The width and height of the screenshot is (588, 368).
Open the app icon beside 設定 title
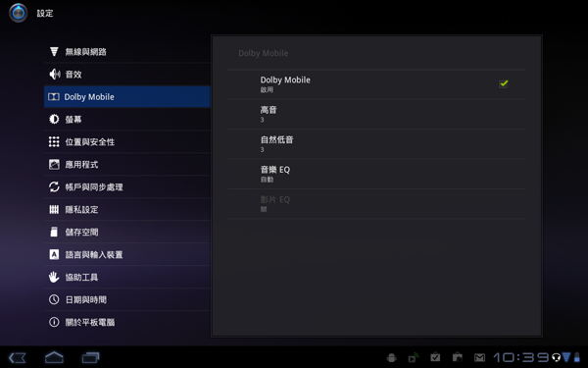pyautogui.click(x=18, y=13)
